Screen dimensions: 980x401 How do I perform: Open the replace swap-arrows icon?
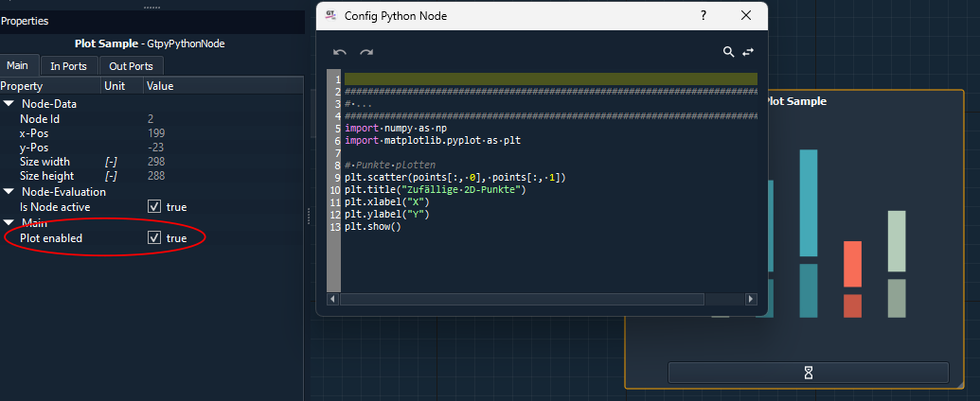tap(747, 52)
